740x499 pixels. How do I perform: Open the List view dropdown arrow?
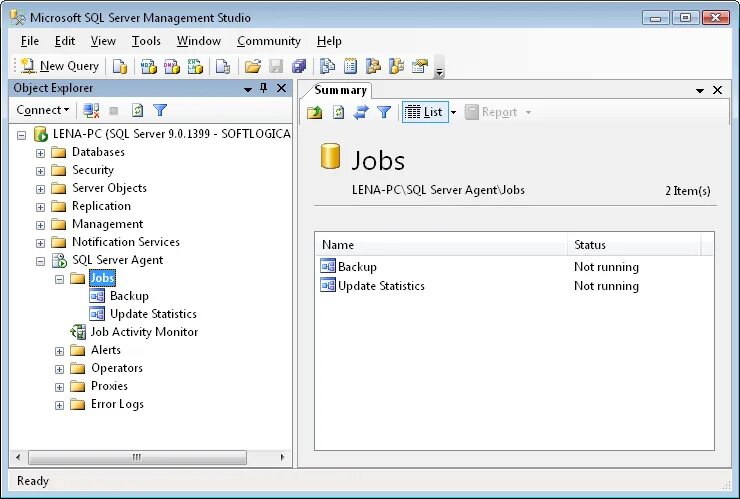tap(454, 112)
